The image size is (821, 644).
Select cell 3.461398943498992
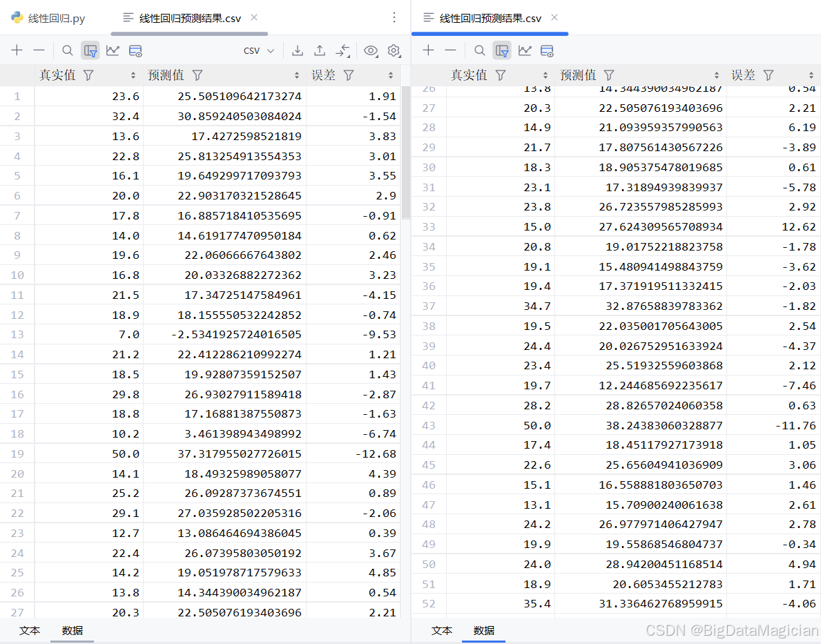(x=224, y=434)
